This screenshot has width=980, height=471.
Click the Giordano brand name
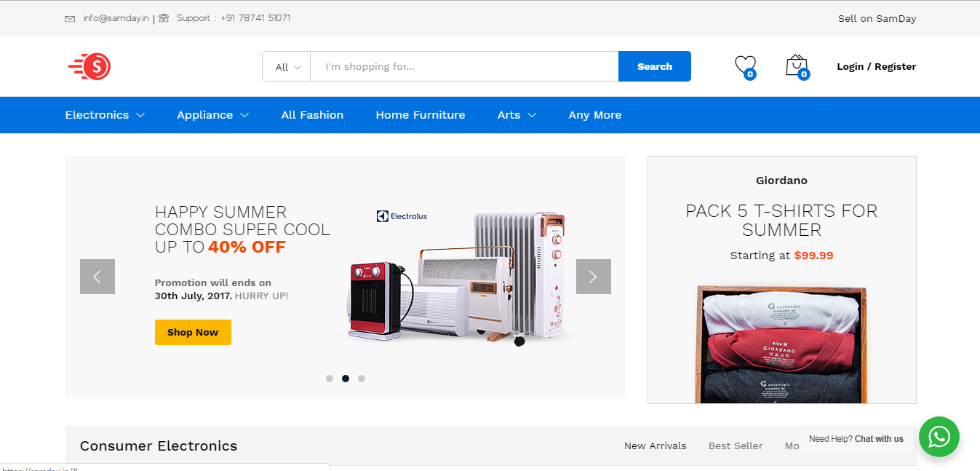[x=782, y=181]
